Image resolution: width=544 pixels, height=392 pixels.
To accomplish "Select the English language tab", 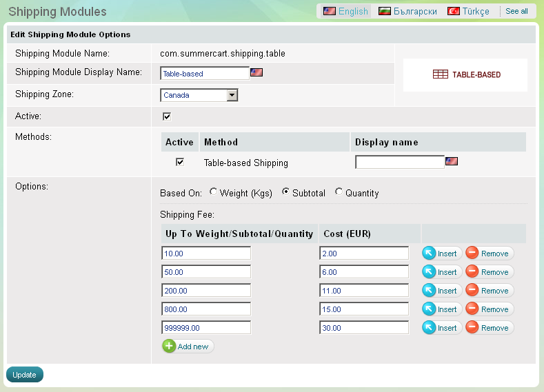I will tap(346, 11).
